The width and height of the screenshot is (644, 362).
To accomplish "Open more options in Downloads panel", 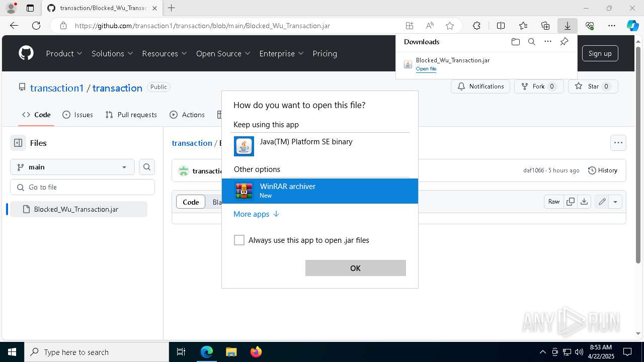I will [x=548, y=42].
